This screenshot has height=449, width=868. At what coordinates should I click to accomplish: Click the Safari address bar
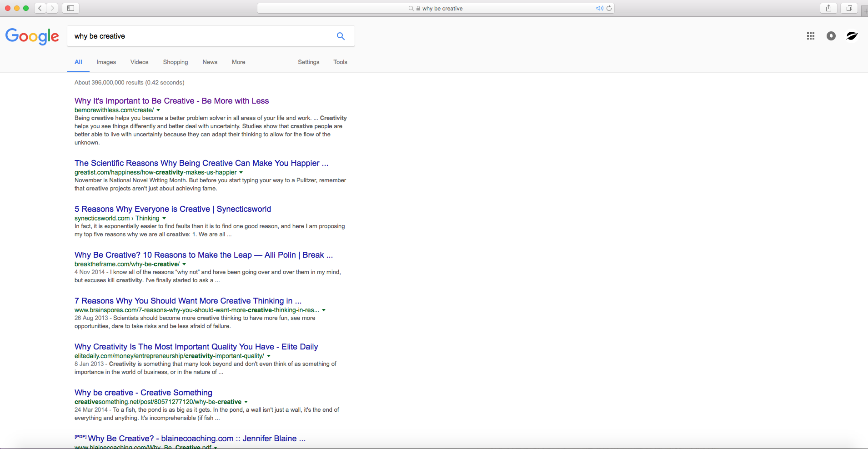point(436,8)
